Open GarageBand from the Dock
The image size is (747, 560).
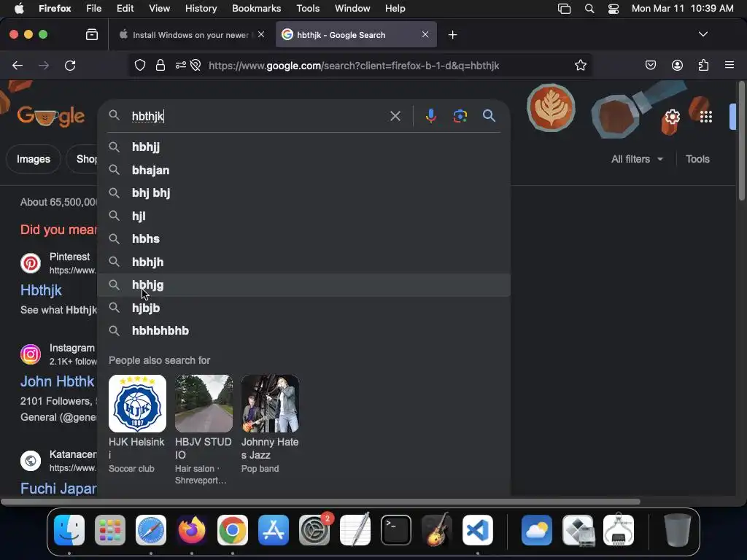coord(437,530)
